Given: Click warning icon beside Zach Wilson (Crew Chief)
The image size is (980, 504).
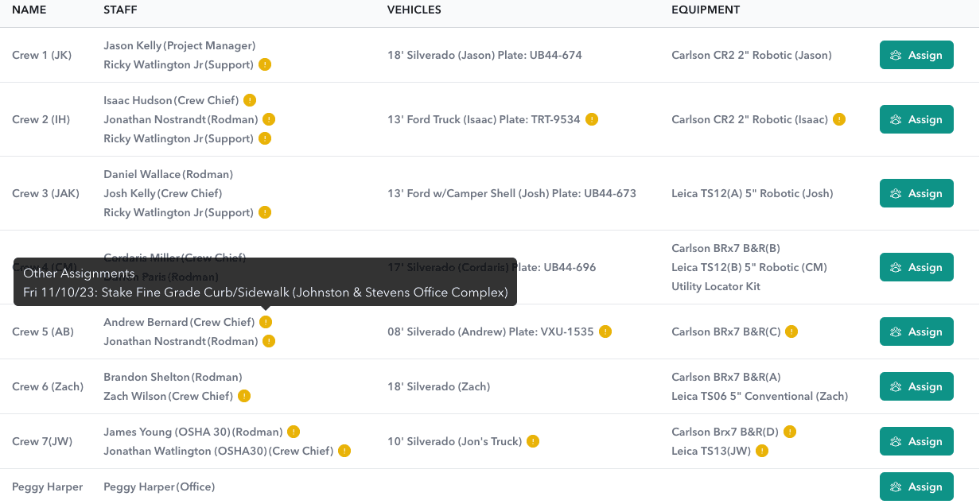Looking at the screenshot, I should coord(244,396).
